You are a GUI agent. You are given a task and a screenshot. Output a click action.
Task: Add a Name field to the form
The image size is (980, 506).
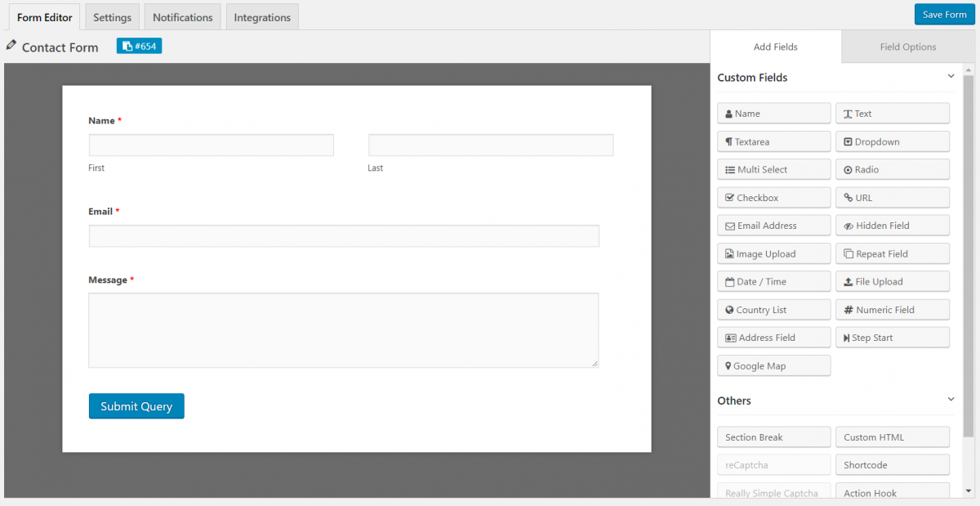pyautogui.click(x=773, y=113)
